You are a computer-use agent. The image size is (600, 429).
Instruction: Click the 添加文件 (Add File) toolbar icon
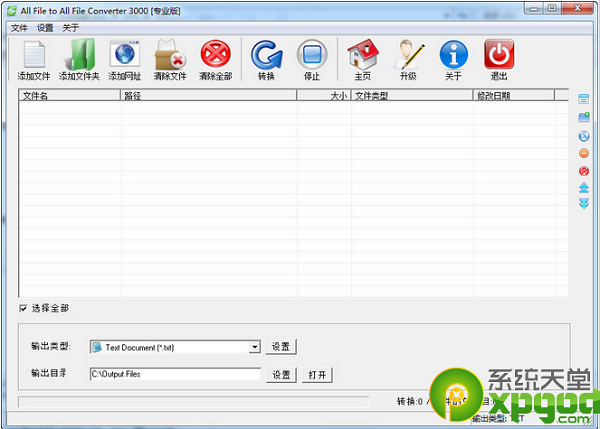[x=33, y=56]
